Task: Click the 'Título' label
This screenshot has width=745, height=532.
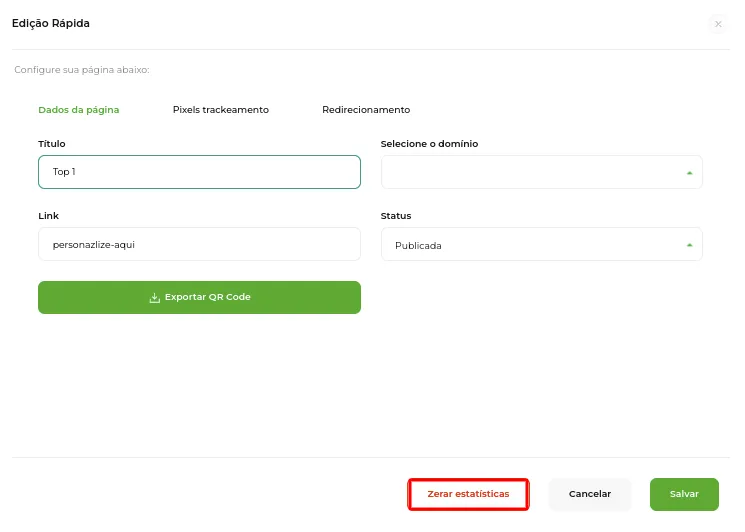Action: 52,143
